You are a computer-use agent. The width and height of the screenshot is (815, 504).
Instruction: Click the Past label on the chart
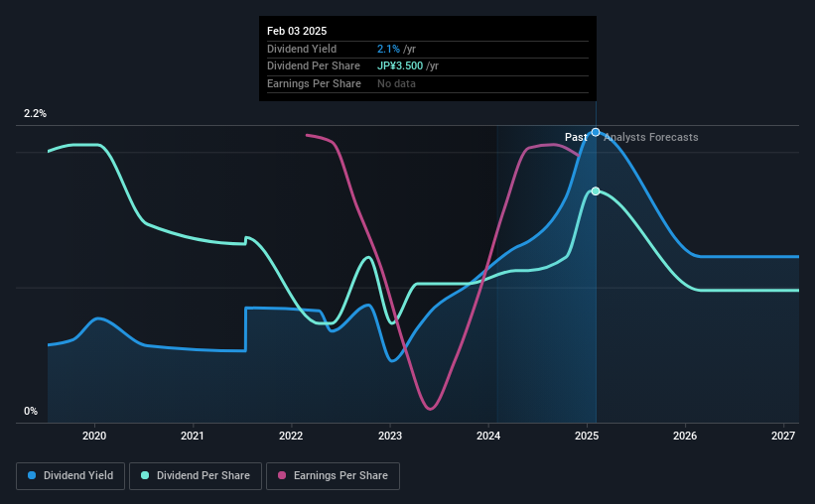(x=576, y=137)
